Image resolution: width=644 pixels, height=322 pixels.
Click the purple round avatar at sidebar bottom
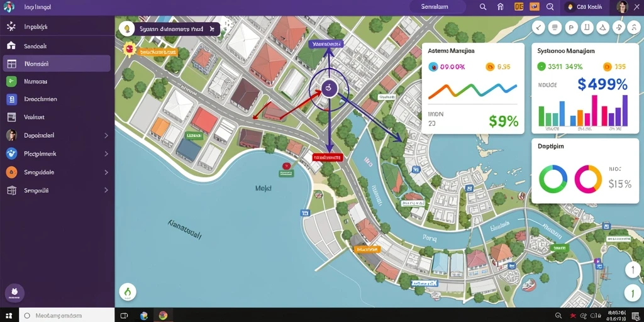[x=14, y=293]
